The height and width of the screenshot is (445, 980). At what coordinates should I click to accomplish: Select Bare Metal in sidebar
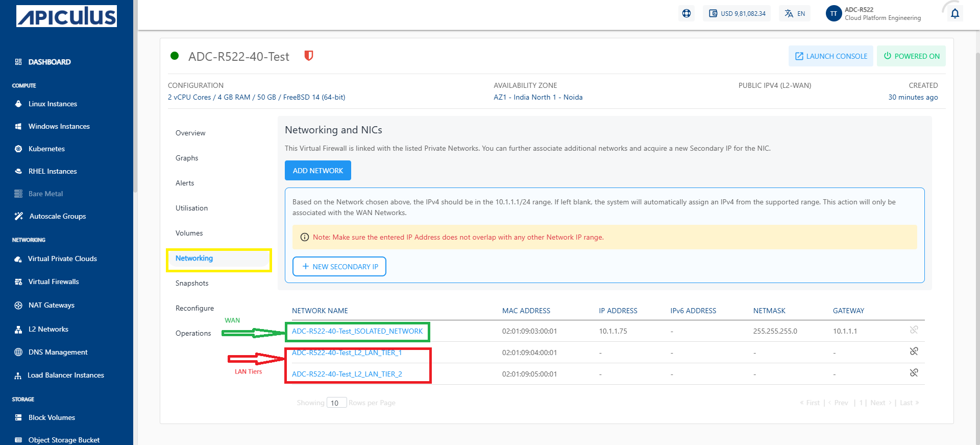(45, 194)
